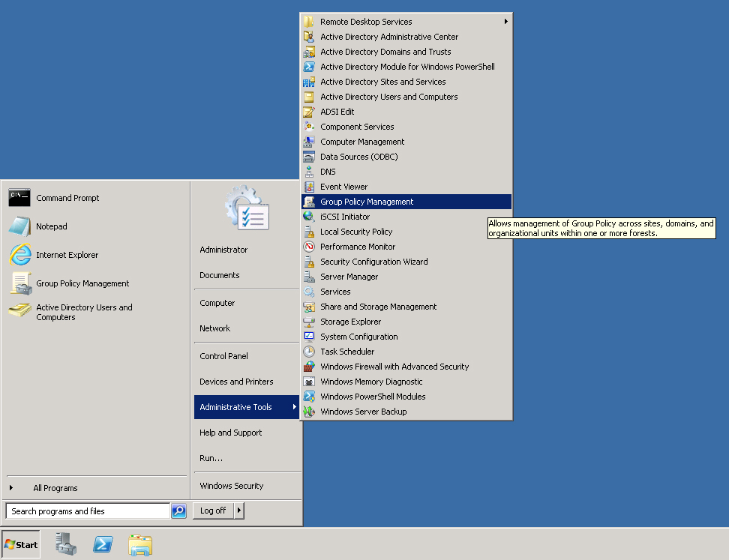The image size is (729, 560).
Task: Click the Server Manager taskbar icon
Action: (x=66, y=544)
